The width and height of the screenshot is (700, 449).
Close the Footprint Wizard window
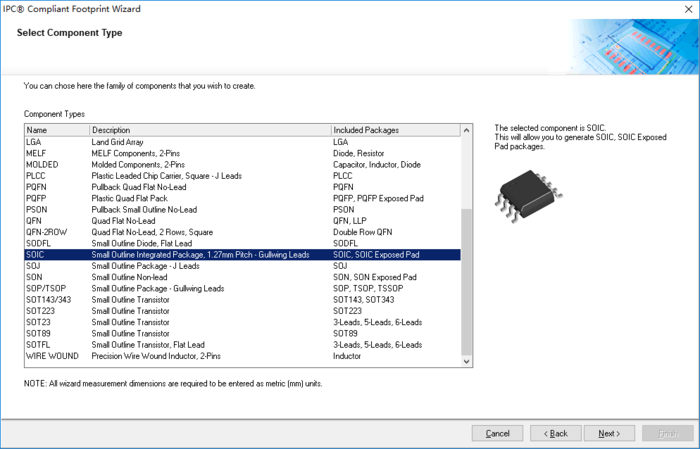pyautogui.click(x=688, y=9)
